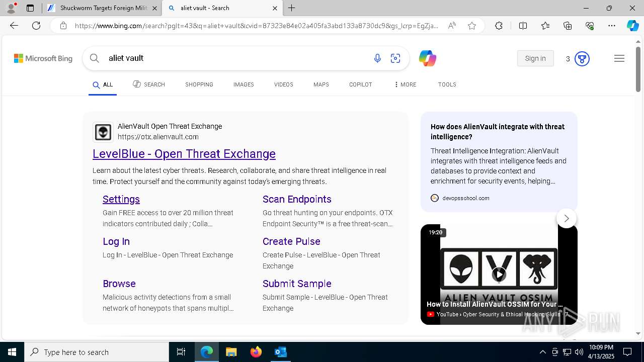
Task: Open browser Extensions icon
Action: coord(499,26)
